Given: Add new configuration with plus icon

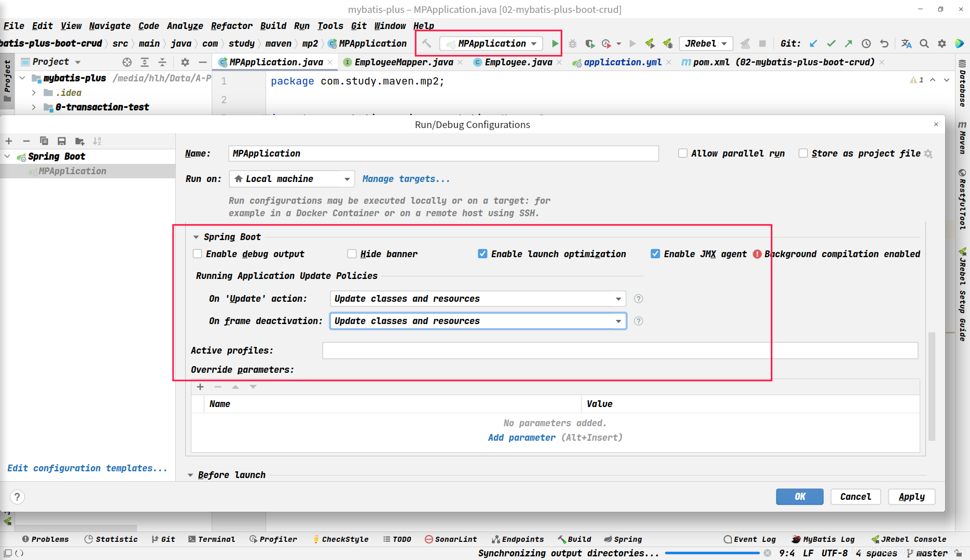Looking at the screenshot, I should pos(9,141).
